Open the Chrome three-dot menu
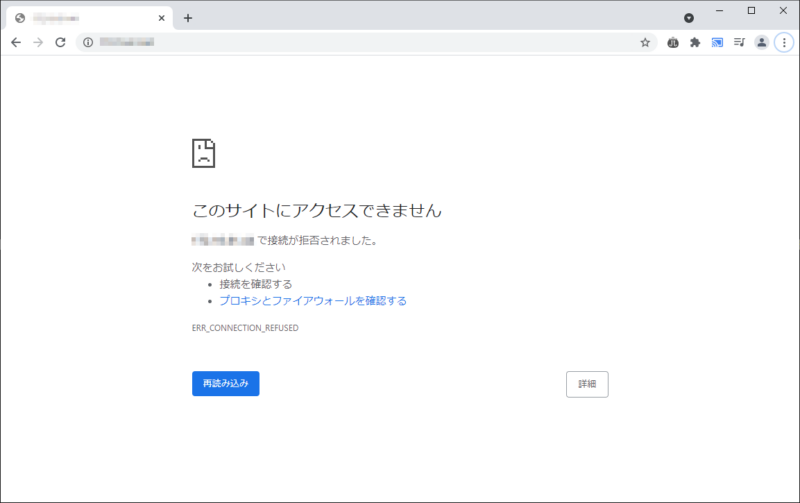The height and width of the screenshot is (503, 800). (x=784, y=42)
